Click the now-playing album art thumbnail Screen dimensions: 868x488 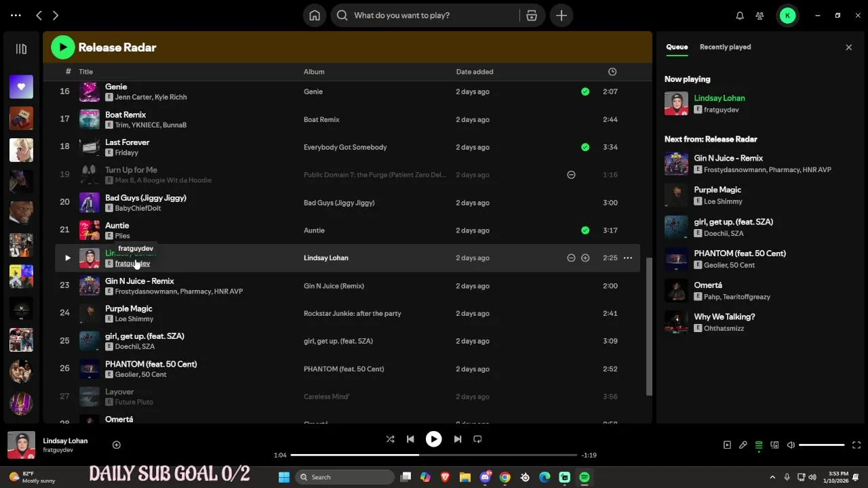(21, 445)
